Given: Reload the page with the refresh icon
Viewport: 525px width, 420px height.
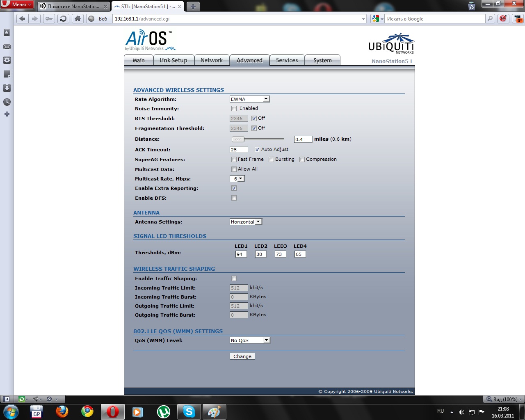Looking at the screenshot, I should [x=63, y=18].
